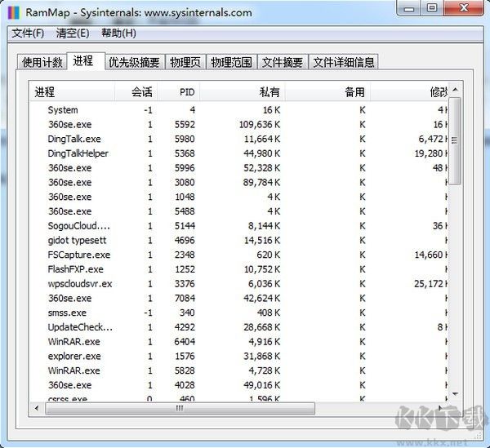
Task: Click the RamMap application icon in title bar
Action: click(13, 12)
